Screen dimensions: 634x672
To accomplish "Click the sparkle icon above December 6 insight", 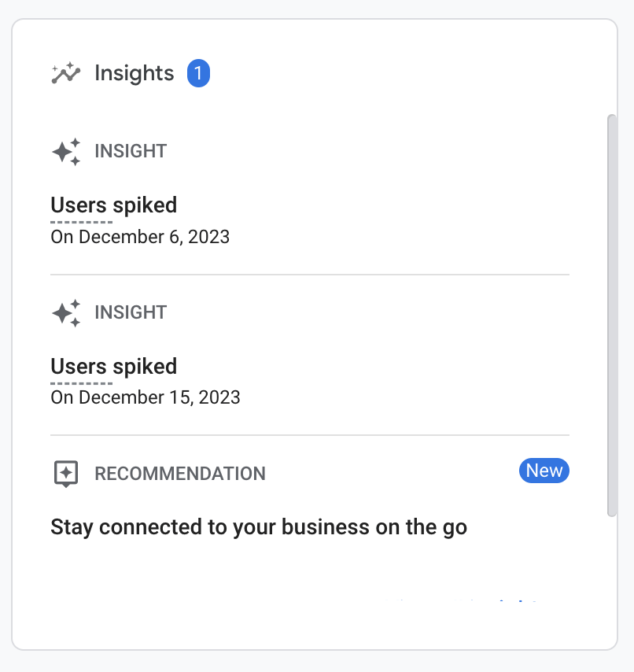I will (66, 151).
